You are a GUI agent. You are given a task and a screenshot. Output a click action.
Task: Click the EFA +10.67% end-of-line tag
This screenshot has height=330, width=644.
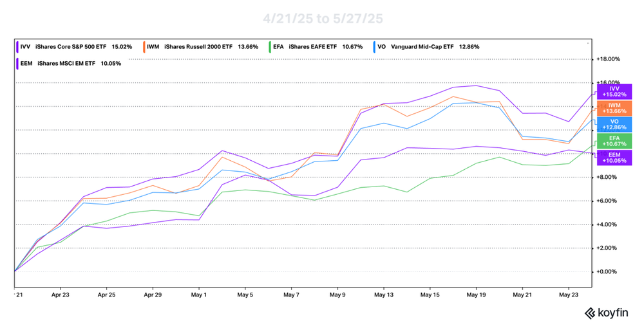614,141
